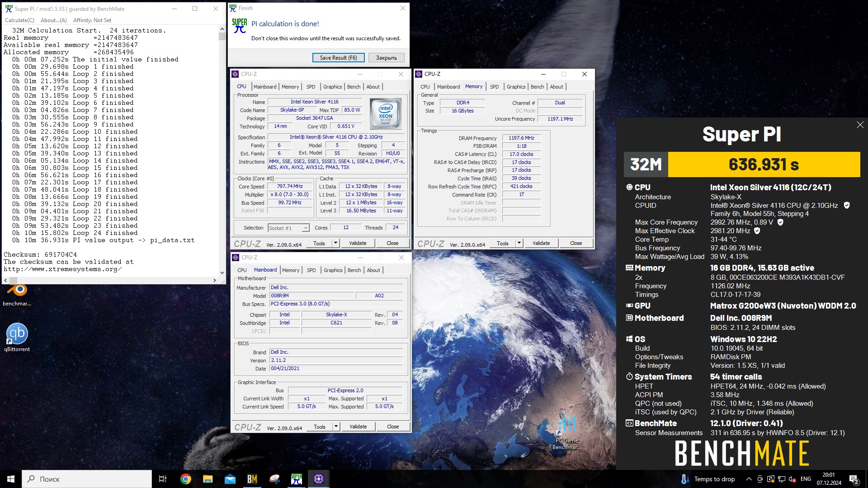Click Tools button in CPU tab window

319,243
